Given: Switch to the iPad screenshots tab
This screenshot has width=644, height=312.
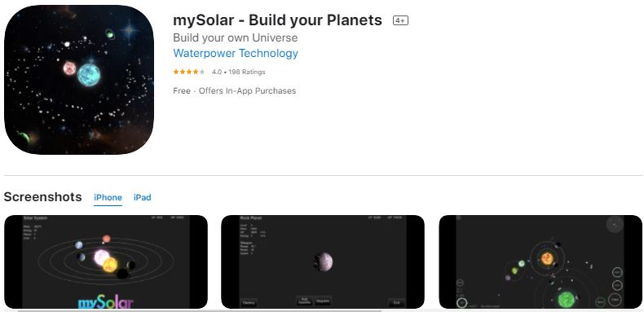Looking at the screenshot, I should 143,197.
